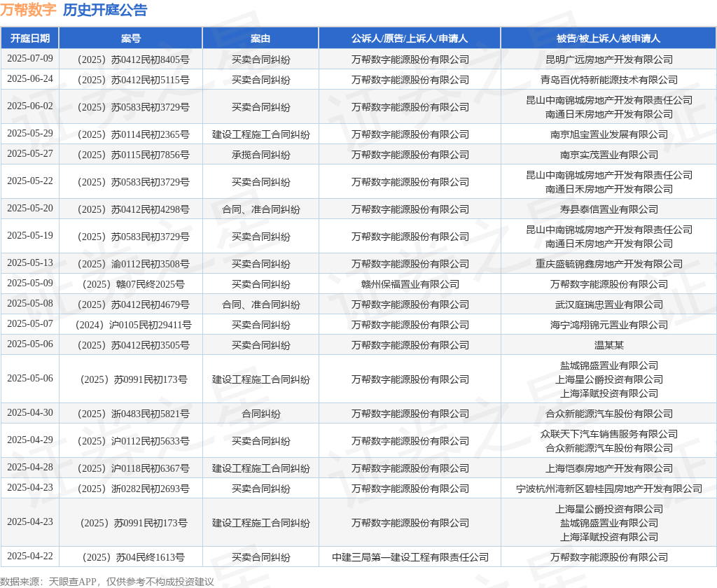Click the 案由 column header
The width and height of the screenshot is (717, 588).
click(x=260, y=38)
